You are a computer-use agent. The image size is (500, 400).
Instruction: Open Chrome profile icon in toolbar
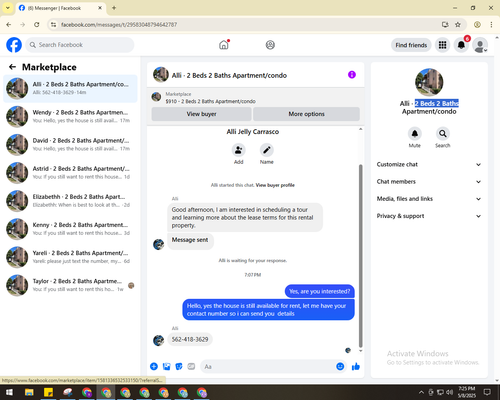pyautogui.click(x=477, y=24)
